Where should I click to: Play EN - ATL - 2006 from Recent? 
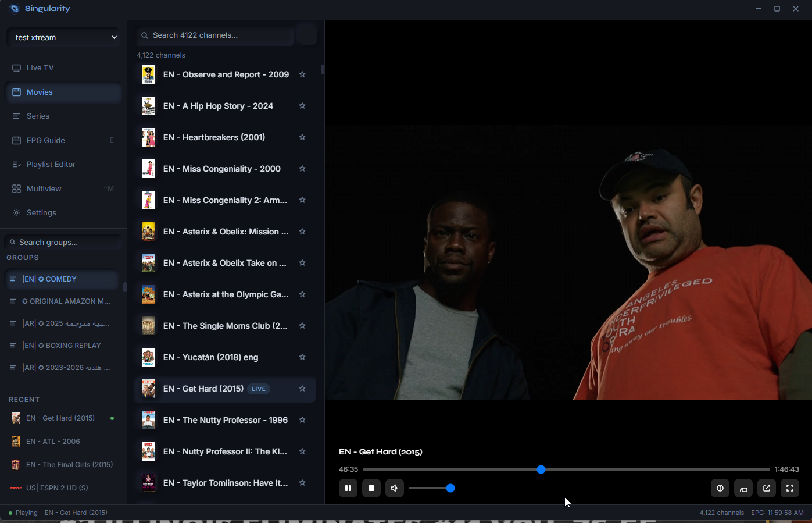(53, 442)
